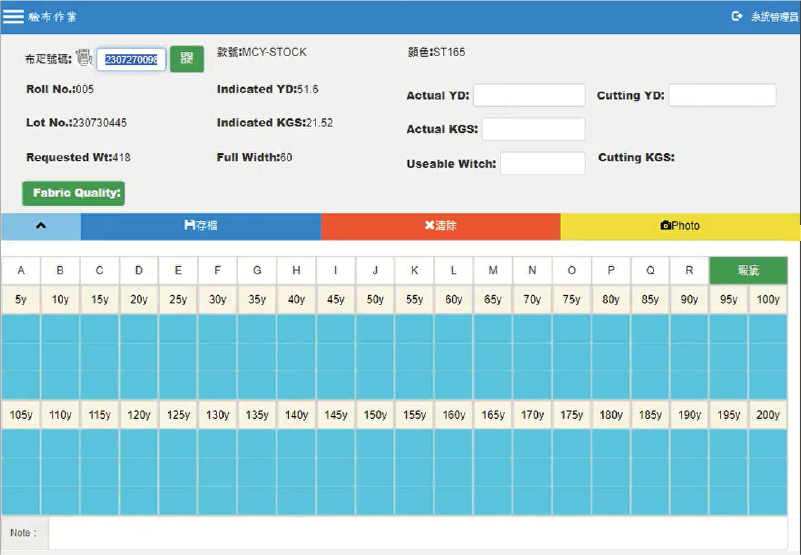Select defect code N
The width and height of the screenshot is (801, 555).
[x=532, y=270]
